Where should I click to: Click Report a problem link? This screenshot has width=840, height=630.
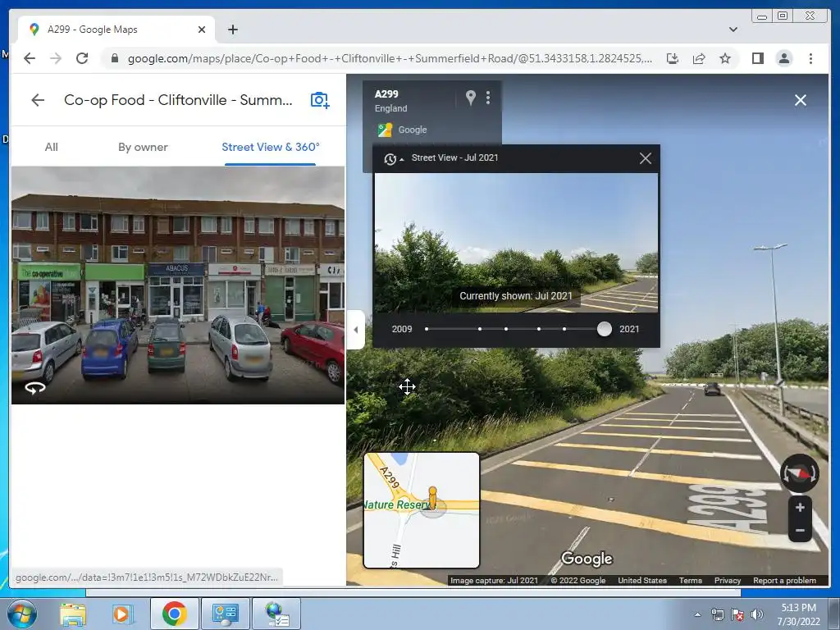(784, 580)
